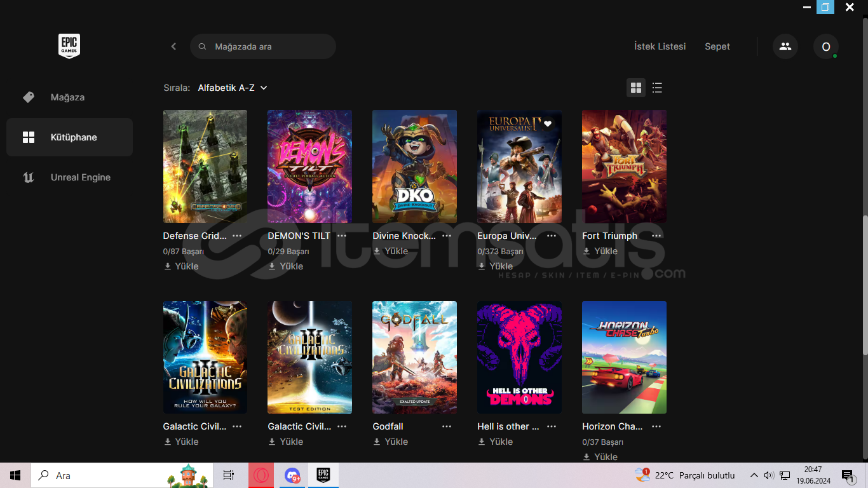Click the Godfall game title
Screen dimensions: 868x488
click(x=388, y=426)
